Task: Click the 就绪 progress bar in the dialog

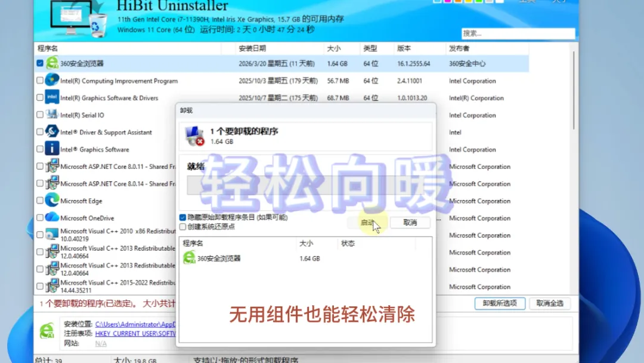Action: pyautogui.click(x=306, y=186)
